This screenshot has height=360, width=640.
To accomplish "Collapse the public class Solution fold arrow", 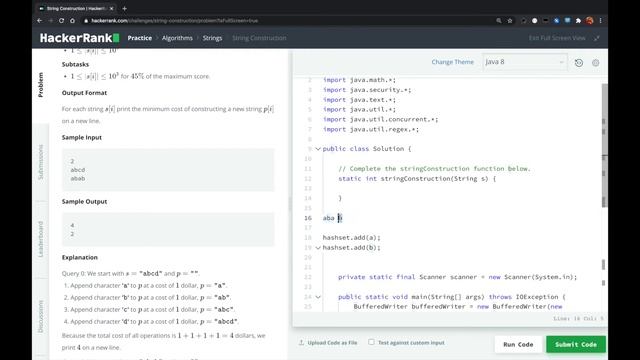I will [318, 149].
